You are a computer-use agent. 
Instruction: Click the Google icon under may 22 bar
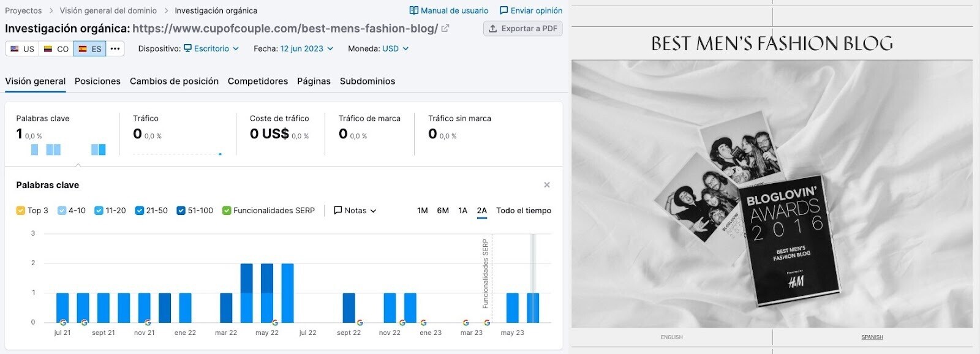click(275, 323)
